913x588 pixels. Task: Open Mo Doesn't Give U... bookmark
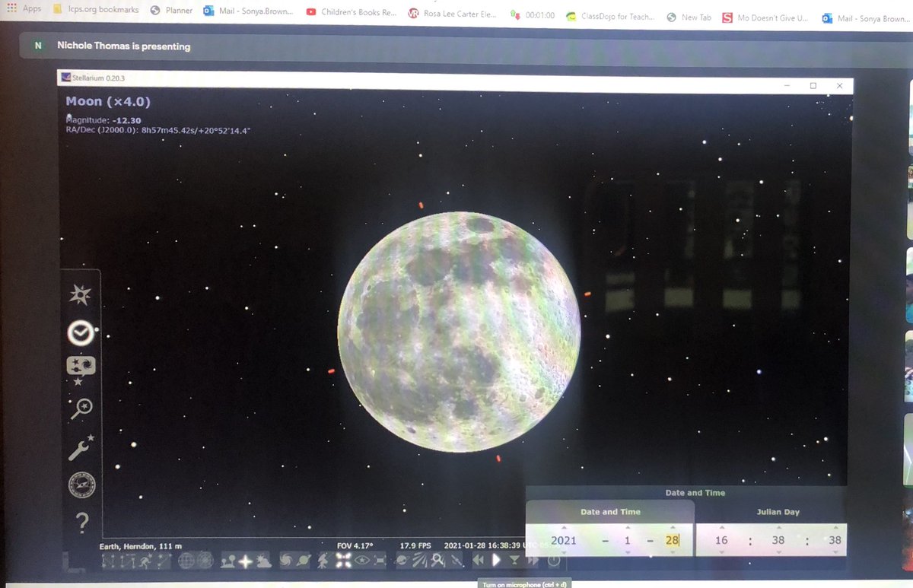coord(765,17)
